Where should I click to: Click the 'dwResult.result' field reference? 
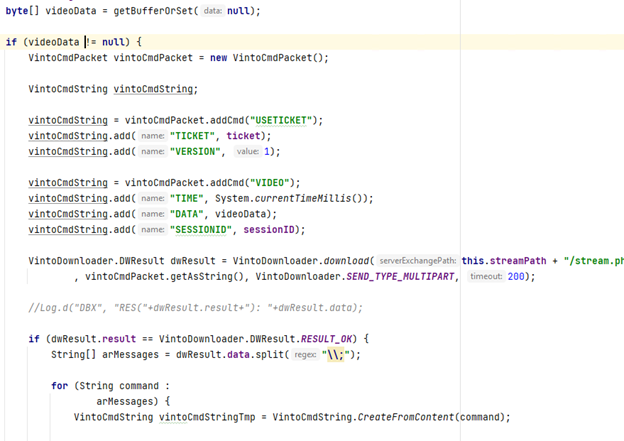coord(94,339)
